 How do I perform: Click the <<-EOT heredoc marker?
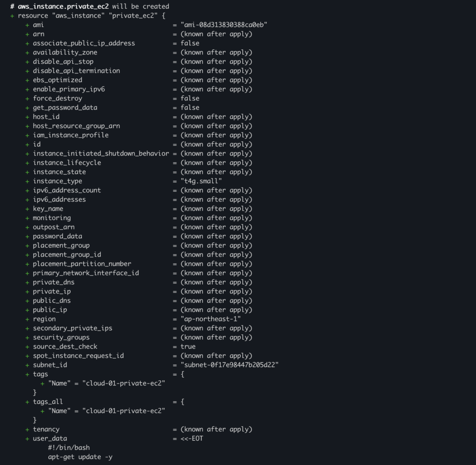192,438
